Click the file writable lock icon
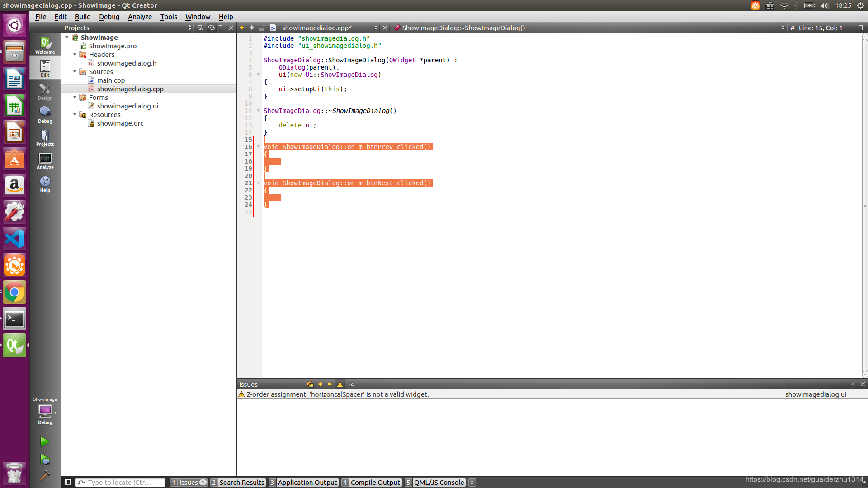 (x=262, y=28)
